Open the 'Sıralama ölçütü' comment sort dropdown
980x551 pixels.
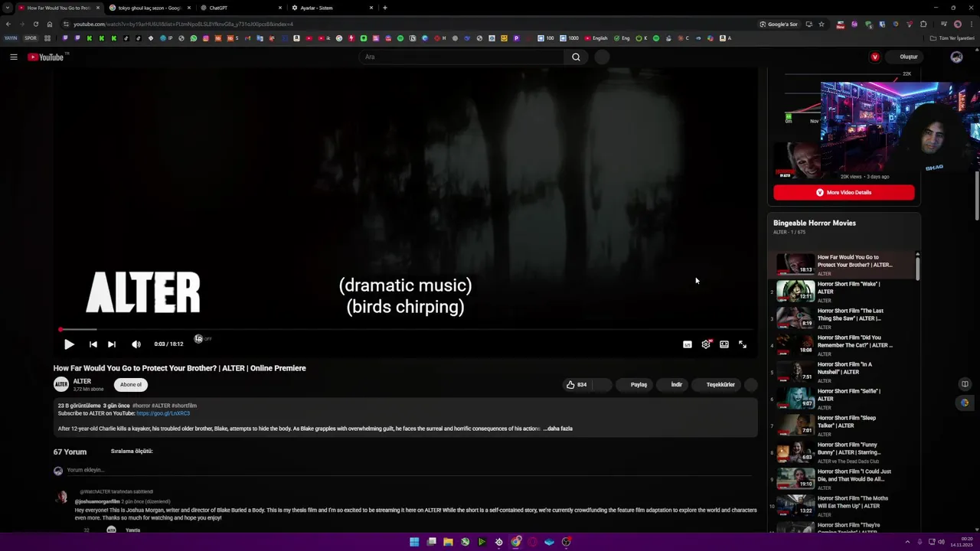pyautogui.click(x=132, y=452)
